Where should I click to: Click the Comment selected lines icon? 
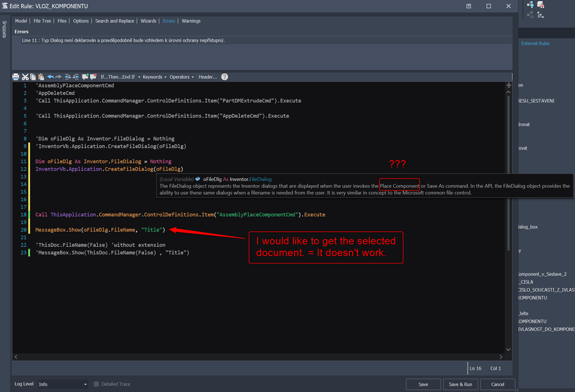pyautogui.click(x=85, y=77)
